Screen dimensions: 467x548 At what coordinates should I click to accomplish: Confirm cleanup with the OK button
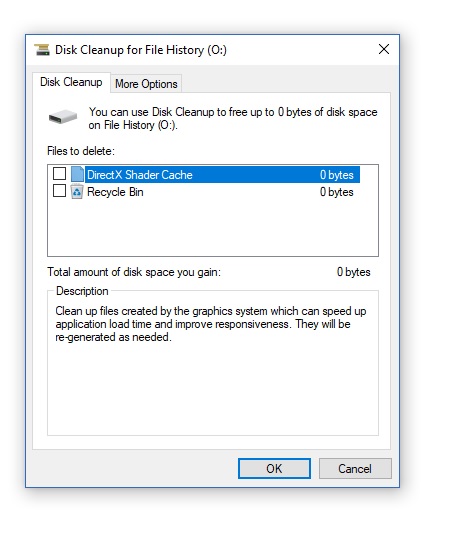click(x=274, y=469)
